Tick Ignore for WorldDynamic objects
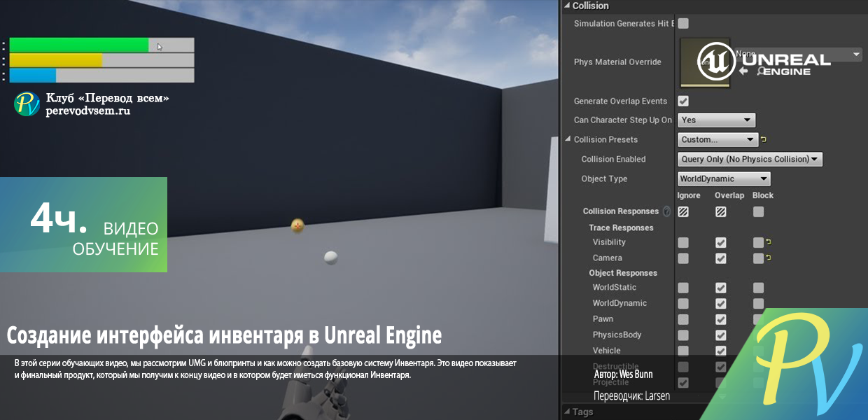The width and height of the screenshot is (868, 420). [683, 304]
